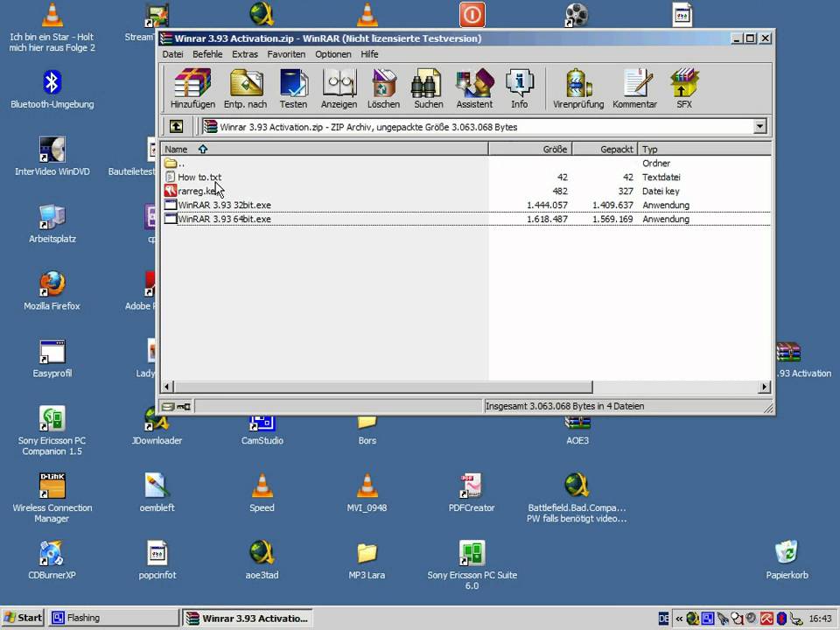This screenshot has height=630, width=840.
Task: Click horizontal scrollbar left arrow
Action: pos(167,387)
